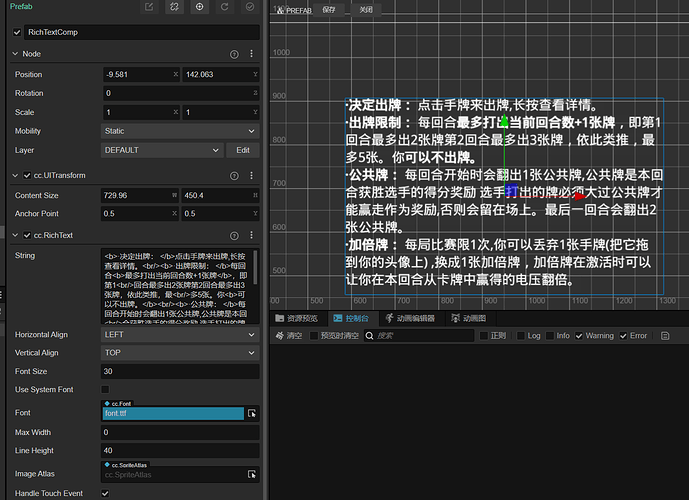Open the Node section help icon
Image resolution: width=689 pixels, height=500 pixels.
pos(233,54)
